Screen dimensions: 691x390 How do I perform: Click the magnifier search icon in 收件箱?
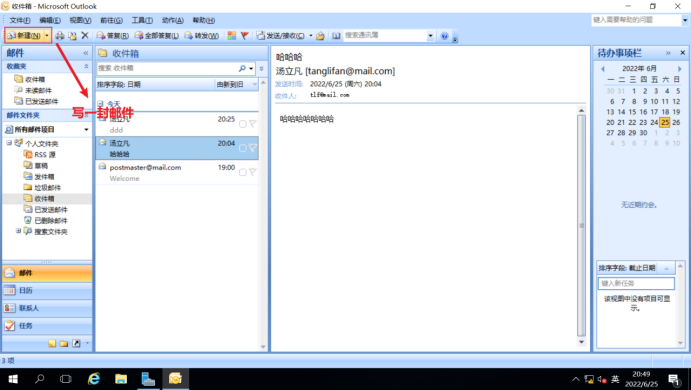242,68
